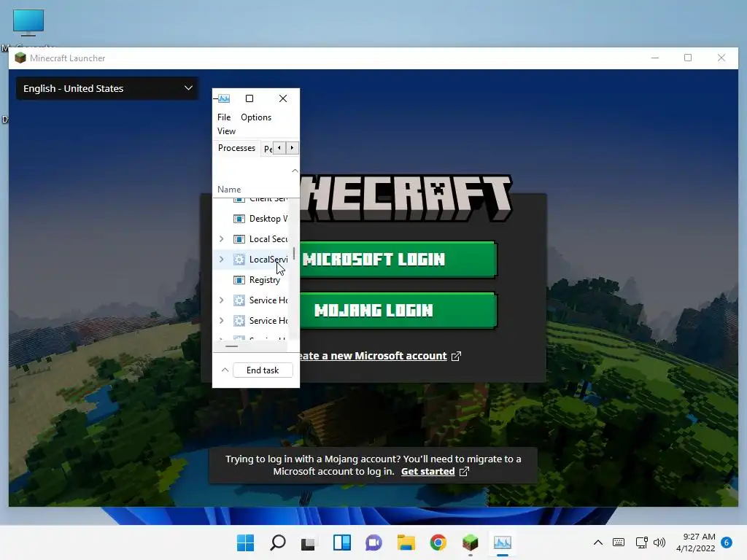Click external-link icon beside Get started

pyautogui.click(x=464, y=472)
